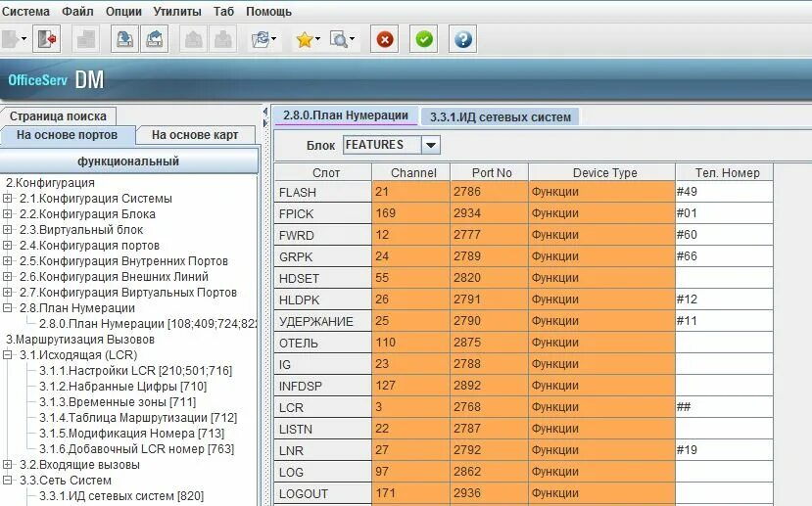Click the download-to-disk toolbar icon
Image resolution: width=812 pixels, height=506 pixels.
tap(124, 39)
